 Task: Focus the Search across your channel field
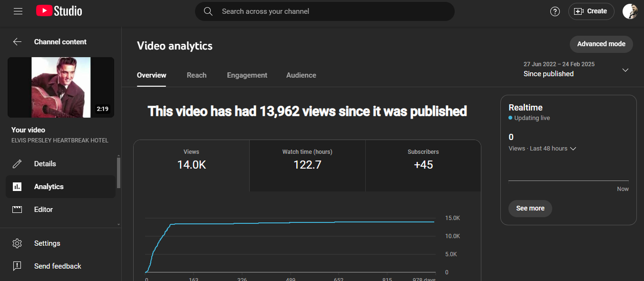[x=325, y=11]
